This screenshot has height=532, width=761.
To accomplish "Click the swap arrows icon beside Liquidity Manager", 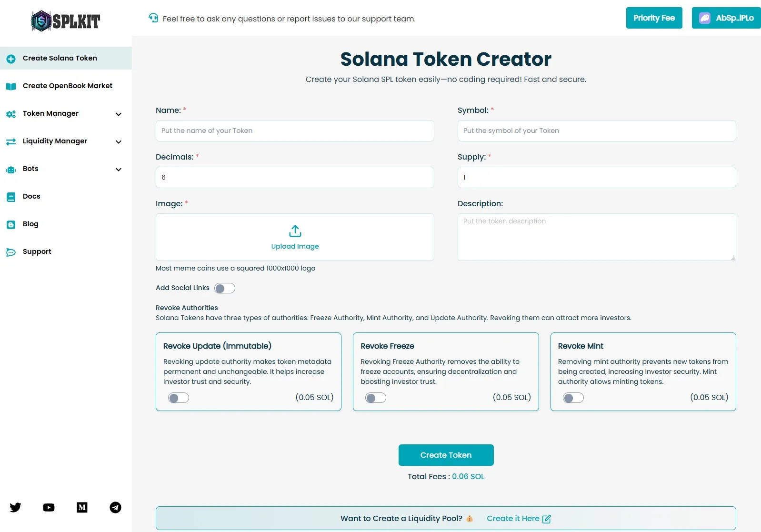I will (x=11, y=141).
